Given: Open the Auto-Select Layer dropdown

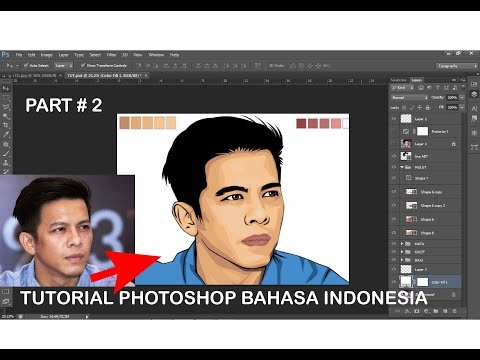Looking at the screenshot, I should pyautogui.click(x=63, y=66).
